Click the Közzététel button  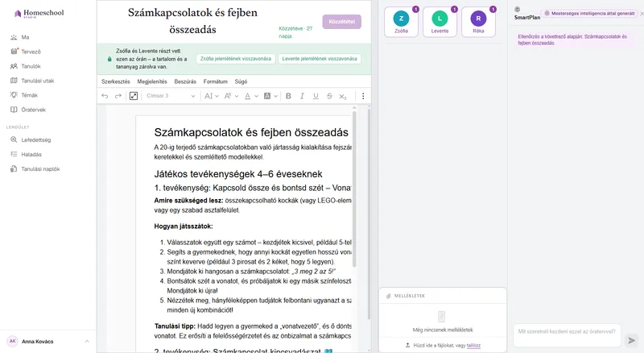(x=341, y=22)
